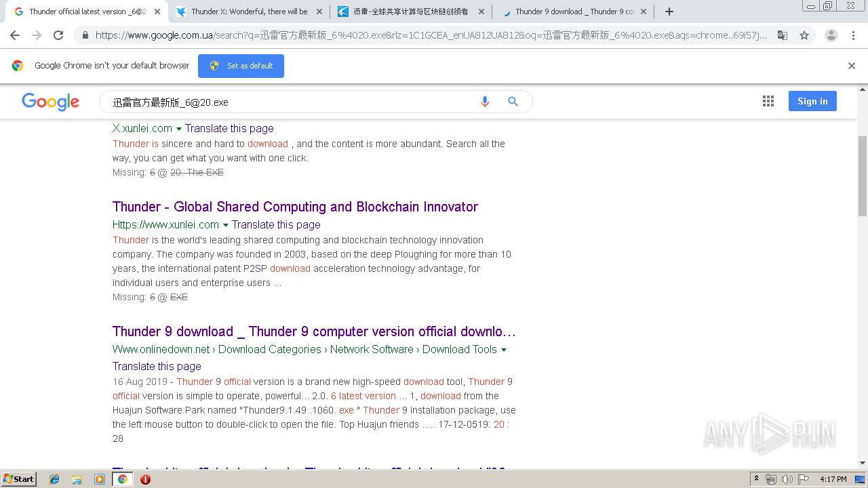
Task: Click the address bar URL
Action: 431,35
